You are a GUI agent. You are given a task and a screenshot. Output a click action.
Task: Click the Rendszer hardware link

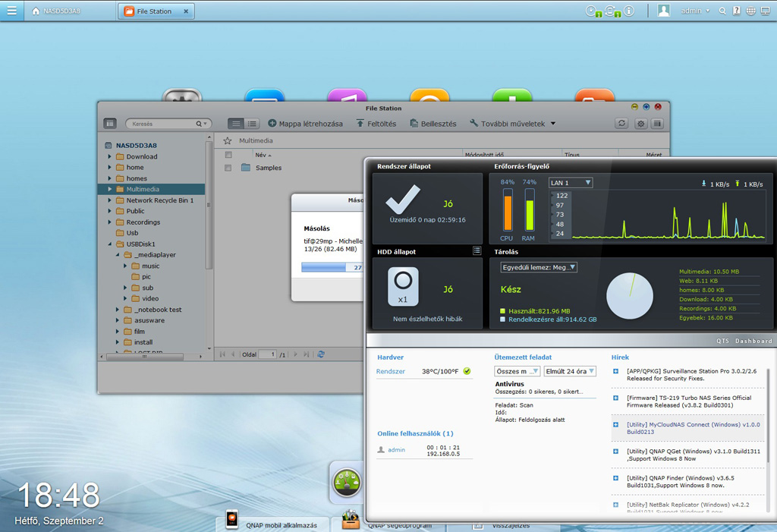391,371
